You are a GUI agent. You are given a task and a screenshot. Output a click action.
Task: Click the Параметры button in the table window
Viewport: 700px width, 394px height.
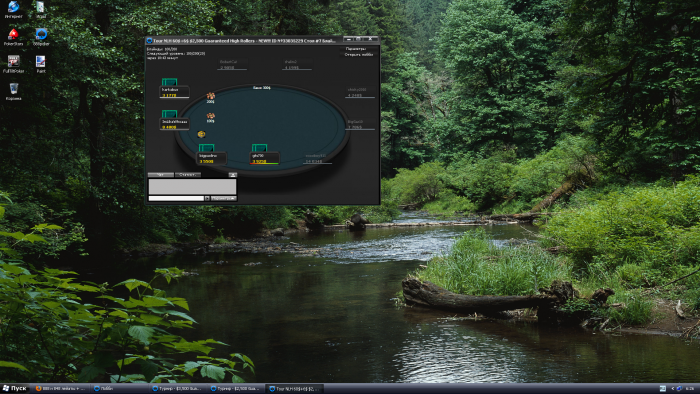pyautogui.click(x=356, y=49)
